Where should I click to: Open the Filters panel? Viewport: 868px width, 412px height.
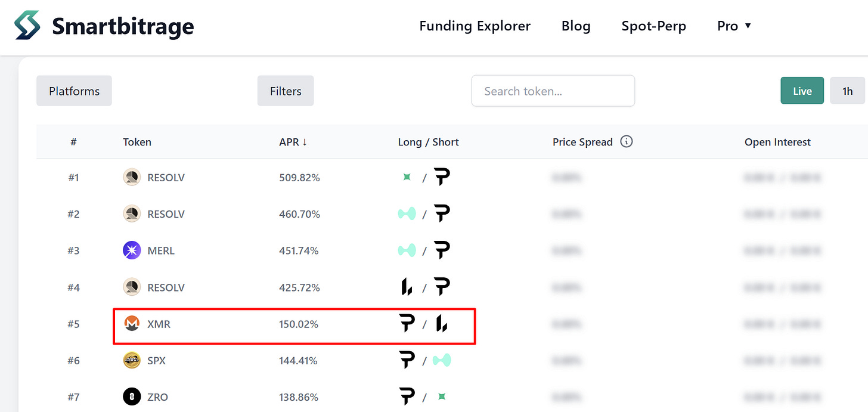[286, 91]
